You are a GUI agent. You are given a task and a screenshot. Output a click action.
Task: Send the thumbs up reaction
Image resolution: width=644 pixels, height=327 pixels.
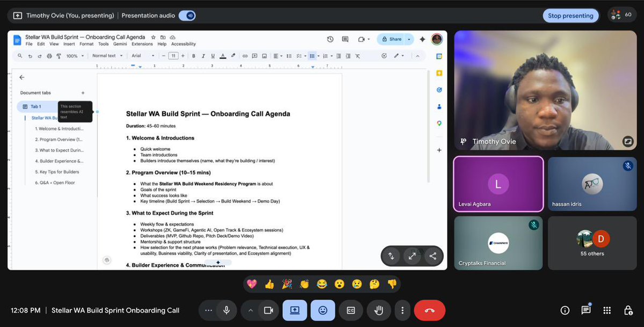point(270,284)
